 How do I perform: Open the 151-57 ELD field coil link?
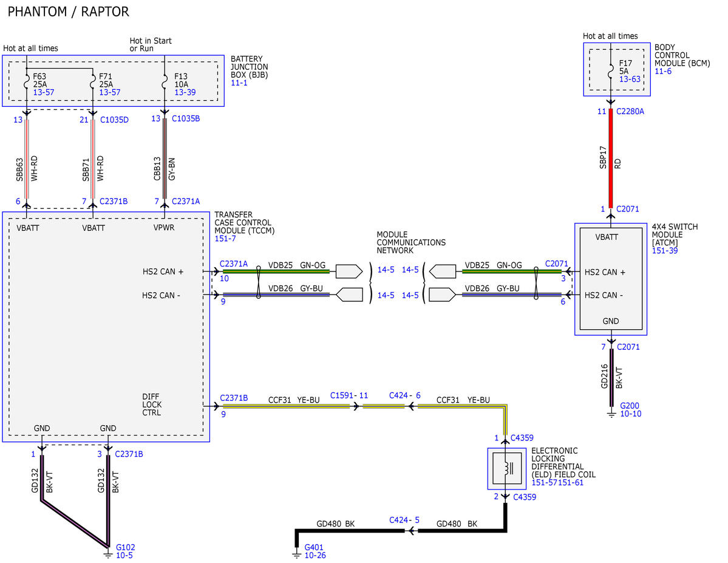pyautogui.click(x=545, y=483)
